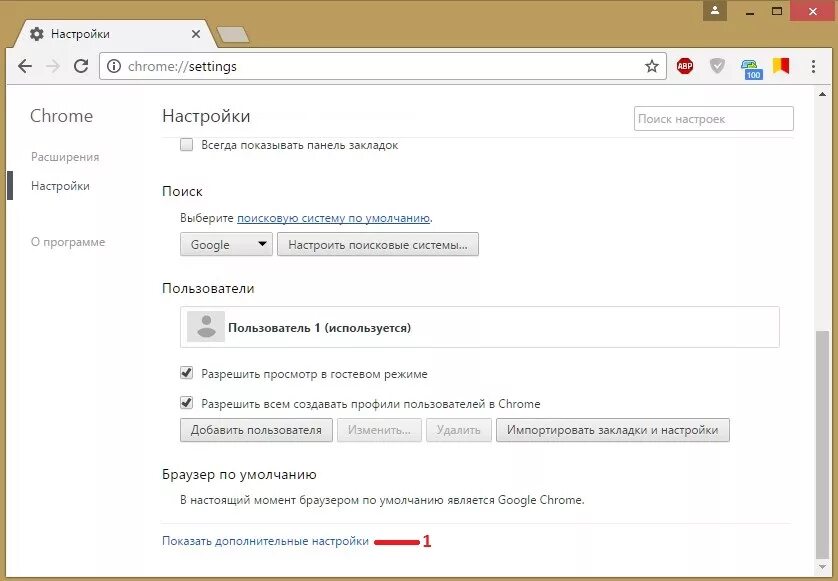
Task: Click the gray shield extension icon
Action: (x=717, y=66)
